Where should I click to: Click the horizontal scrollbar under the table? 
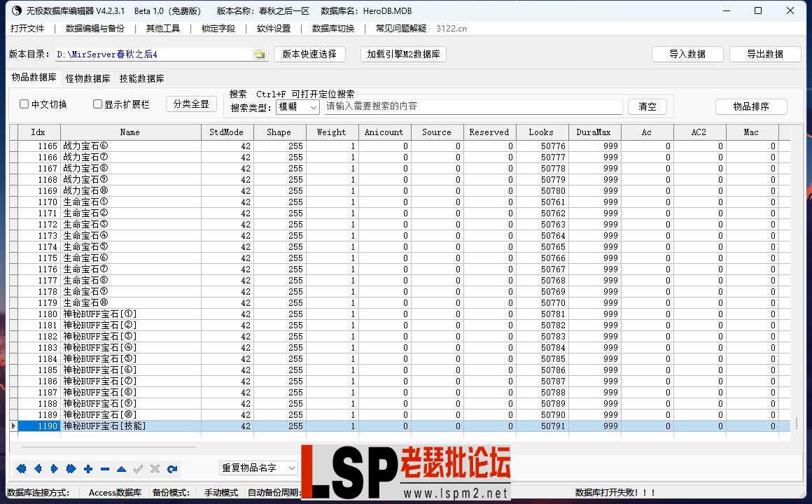[108, 447]
